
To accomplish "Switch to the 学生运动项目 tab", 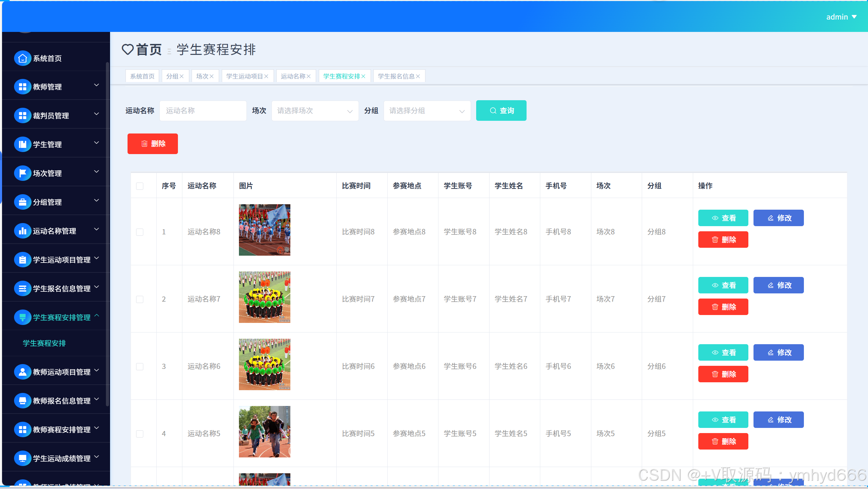I will 244,76.
